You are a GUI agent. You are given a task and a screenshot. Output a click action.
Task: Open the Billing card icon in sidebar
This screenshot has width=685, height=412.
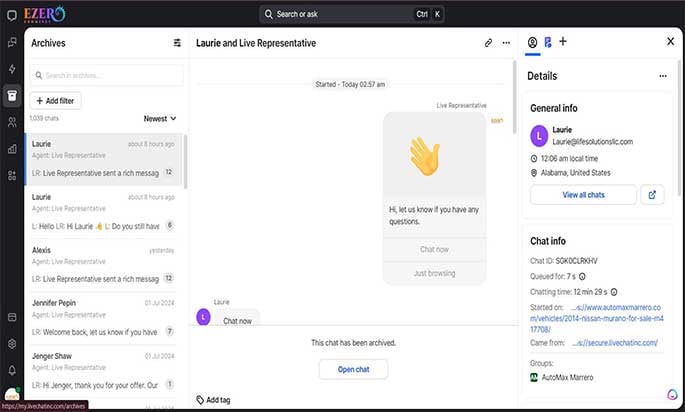pyautogui.click(x=12, y=317)
